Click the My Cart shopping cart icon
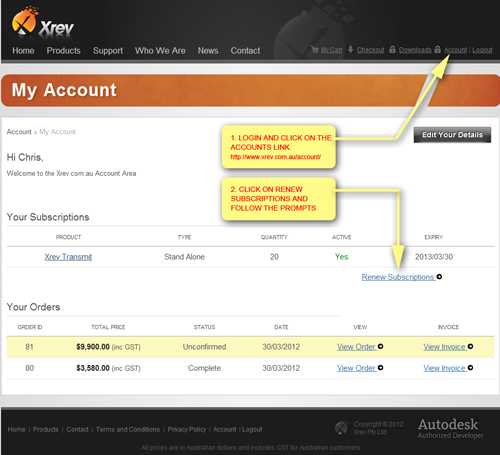 tap(315, 50)
